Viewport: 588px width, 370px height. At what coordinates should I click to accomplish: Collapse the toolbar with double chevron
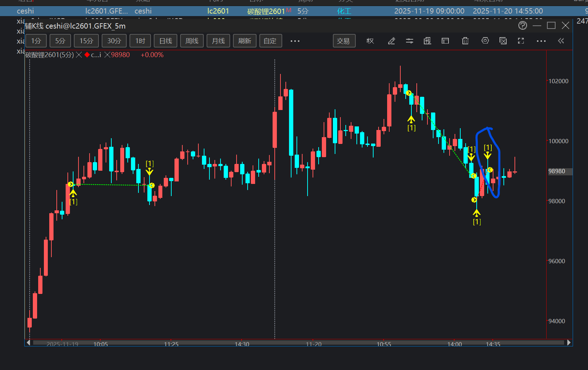click(x=561, y=41)
